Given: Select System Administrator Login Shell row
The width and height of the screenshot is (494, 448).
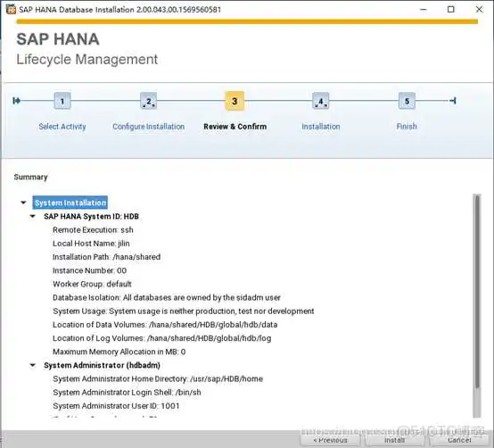Looking at the screenshot, I should [x=127, y=393].
